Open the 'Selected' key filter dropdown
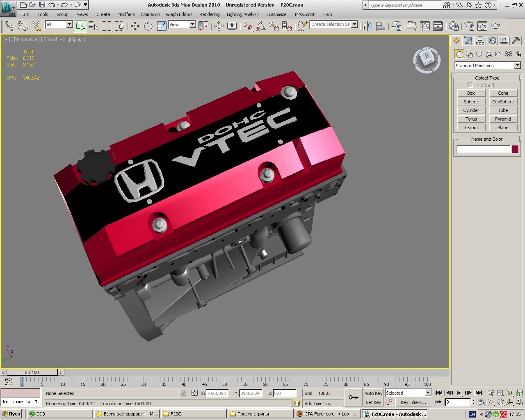Image resolution: width=525 pixels, height=420 pixels. coord(428,393)
